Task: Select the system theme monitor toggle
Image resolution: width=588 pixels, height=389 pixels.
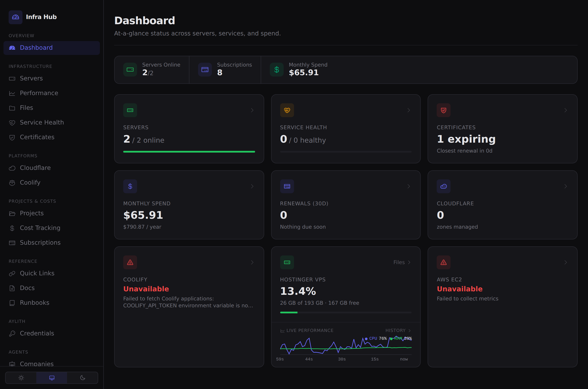Action: point(52,378)
